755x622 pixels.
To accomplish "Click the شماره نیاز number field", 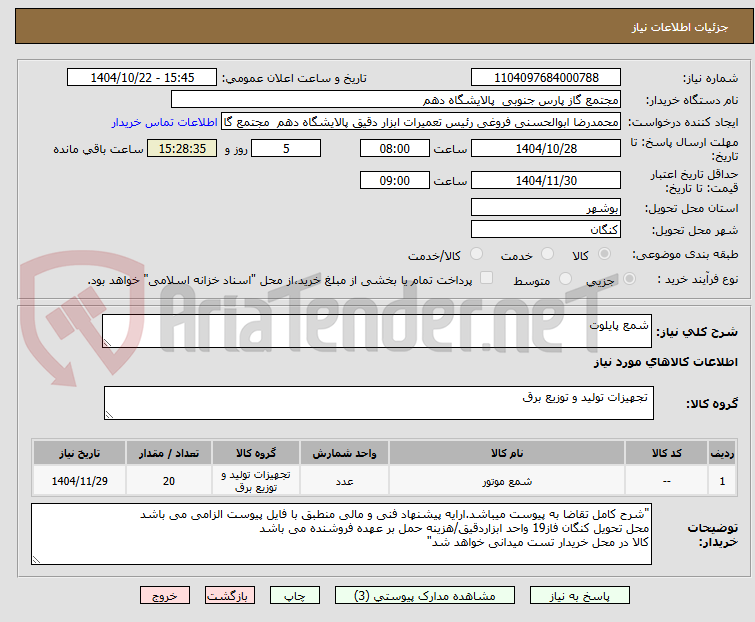I will (546, 78).
